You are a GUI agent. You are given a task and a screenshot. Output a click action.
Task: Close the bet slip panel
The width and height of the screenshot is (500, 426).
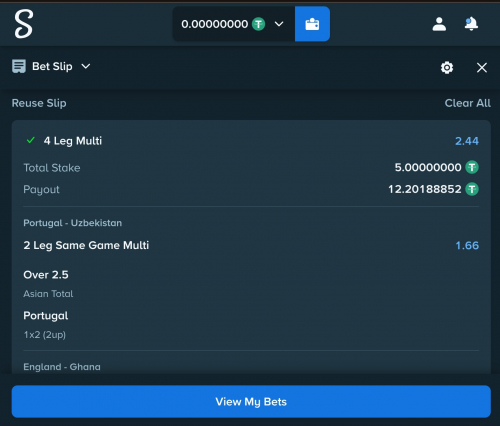click(482, 68)
